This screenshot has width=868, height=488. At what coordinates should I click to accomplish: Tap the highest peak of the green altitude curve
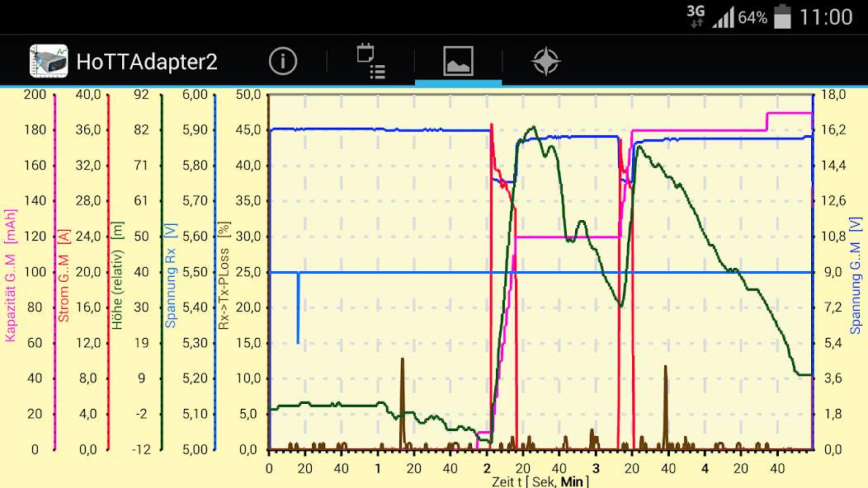(533, 128)
